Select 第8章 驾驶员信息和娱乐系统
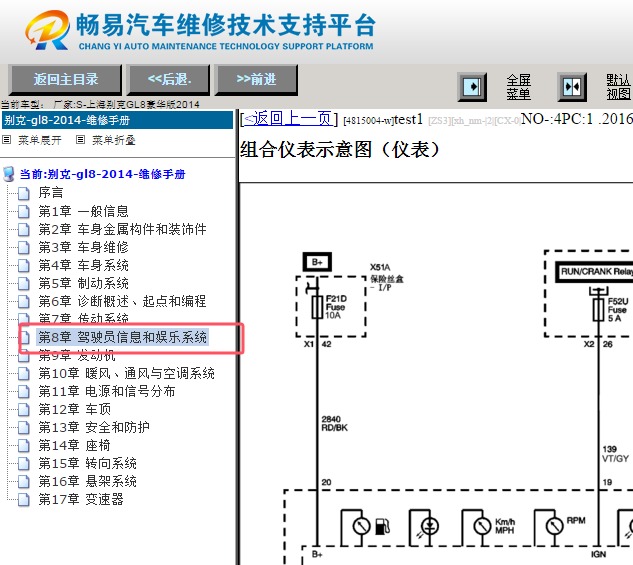This screenshot has height=565, width=633. (123, 337)
